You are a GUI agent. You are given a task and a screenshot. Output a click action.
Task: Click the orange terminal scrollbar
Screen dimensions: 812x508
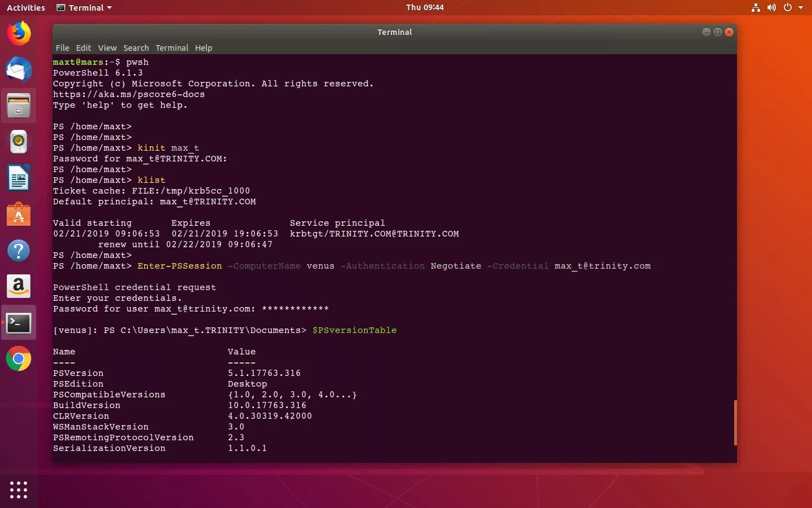(736, 423)
